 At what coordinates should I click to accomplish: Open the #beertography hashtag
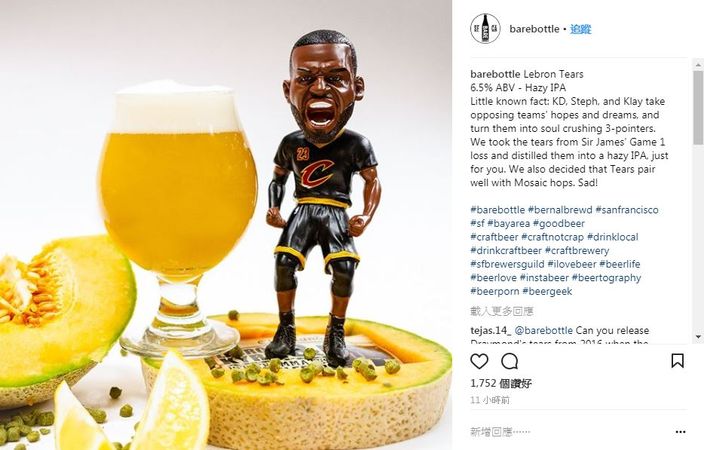point(606,278)
